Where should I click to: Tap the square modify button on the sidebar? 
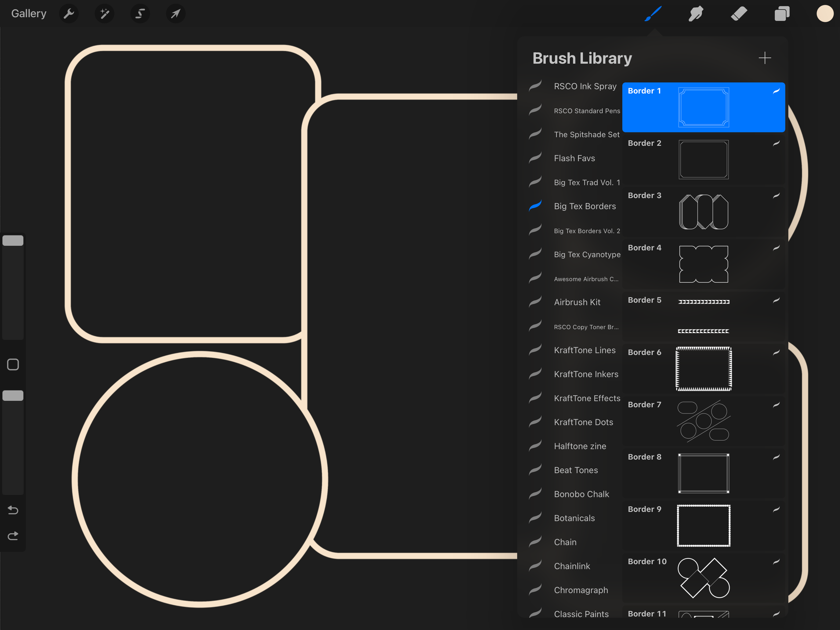(13, 364)
